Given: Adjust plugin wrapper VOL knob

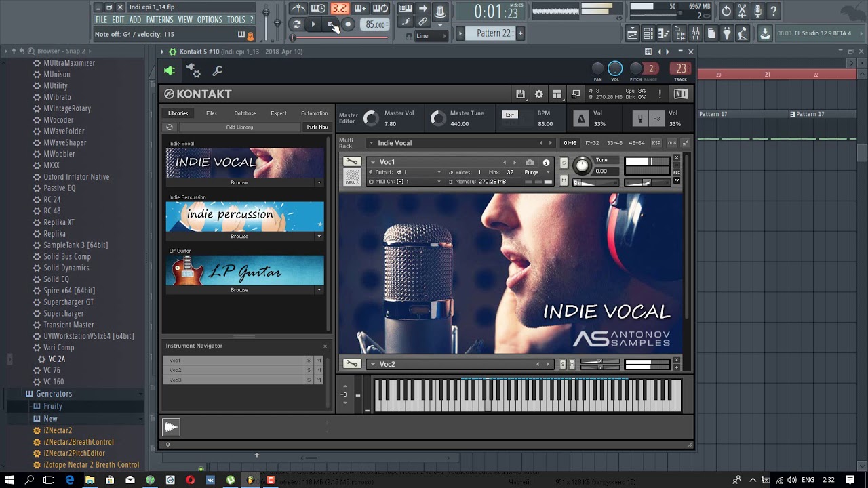Looking at the screenshot, I should [615, 68].
